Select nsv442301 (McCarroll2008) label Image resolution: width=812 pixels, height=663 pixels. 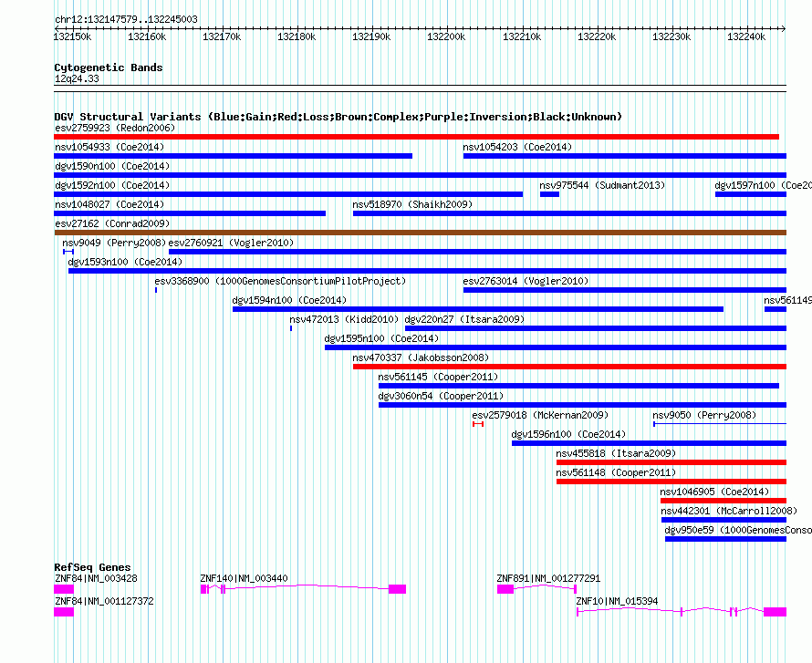729,511
